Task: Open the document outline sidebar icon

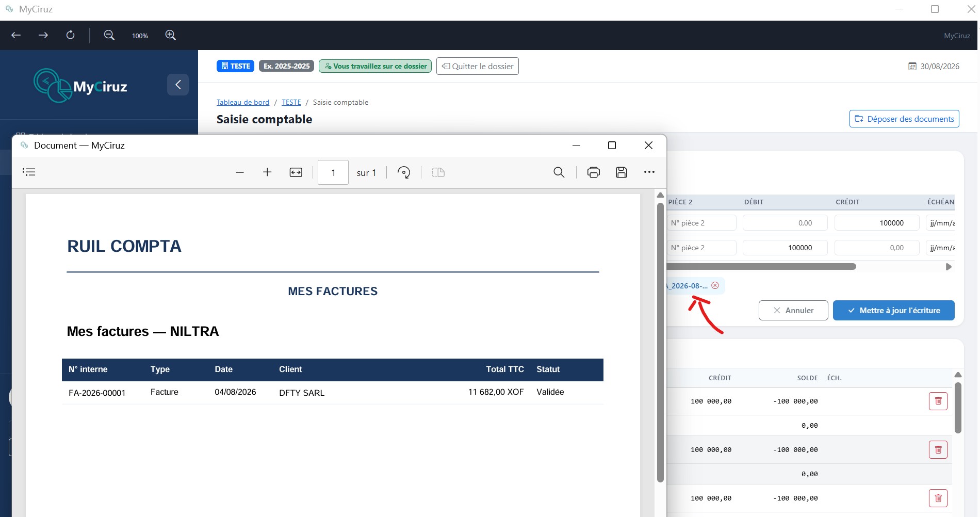Action: click(29, 172)
